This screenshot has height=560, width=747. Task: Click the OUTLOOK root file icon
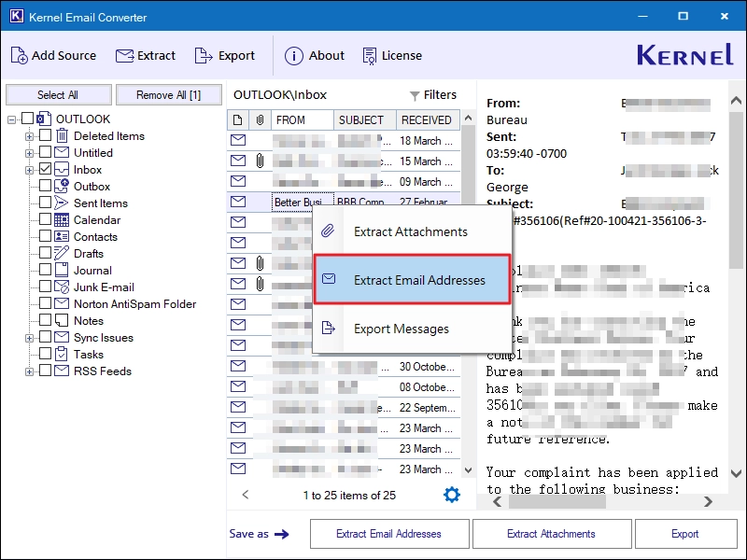(44, 119)
